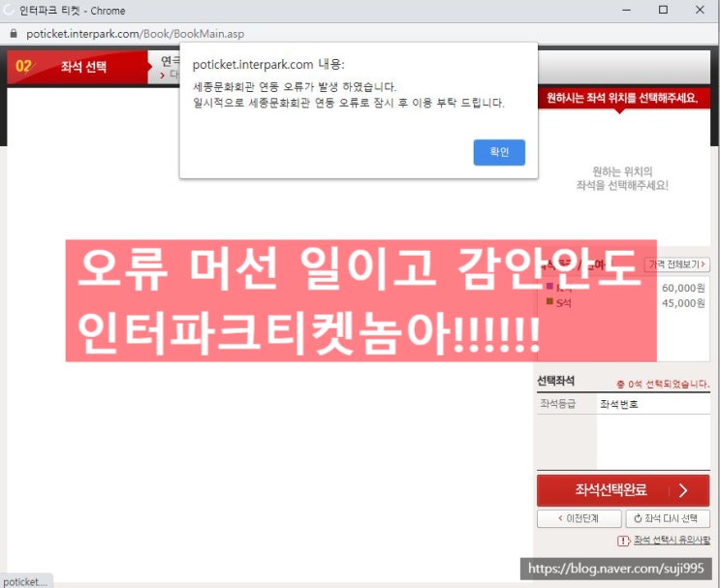
Task: Click the 좌석번호 column header
Action: (619, 404)
